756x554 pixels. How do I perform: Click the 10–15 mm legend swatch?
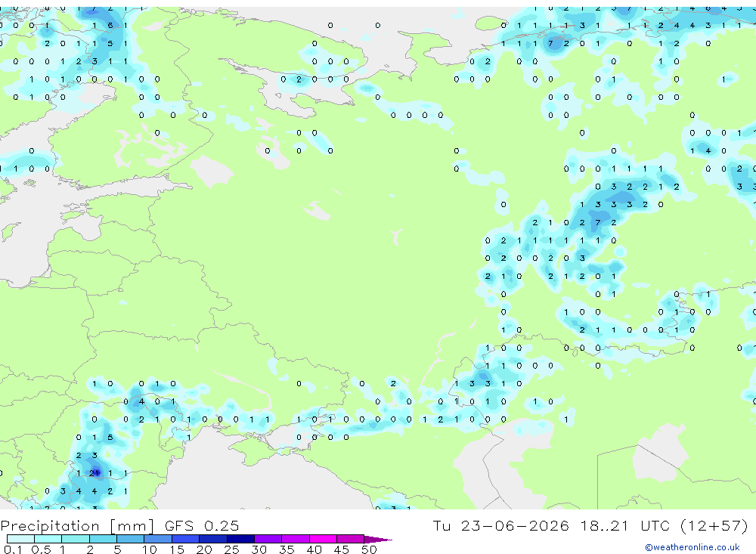[x=158, y=539]
